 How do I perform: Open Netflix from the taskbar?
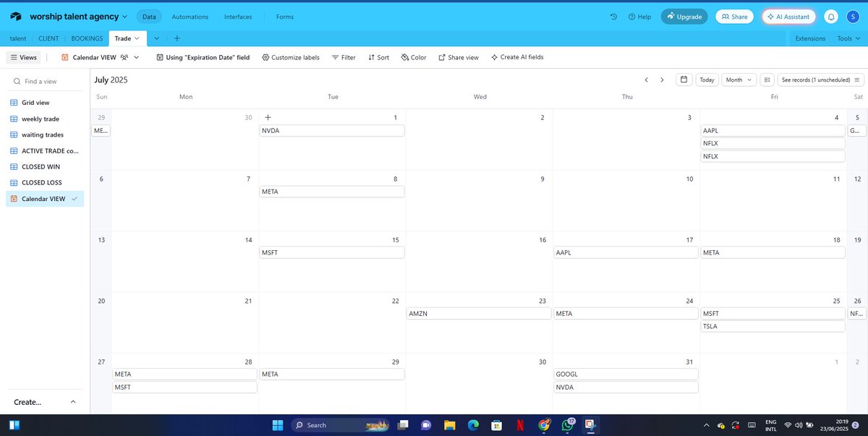tap(521, 425)
